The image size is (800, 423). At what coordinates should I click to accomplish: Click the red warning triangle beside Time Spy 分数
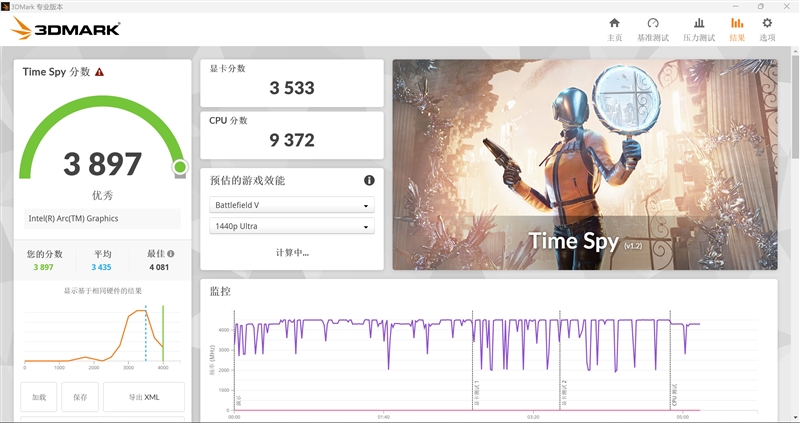[99, 72]
